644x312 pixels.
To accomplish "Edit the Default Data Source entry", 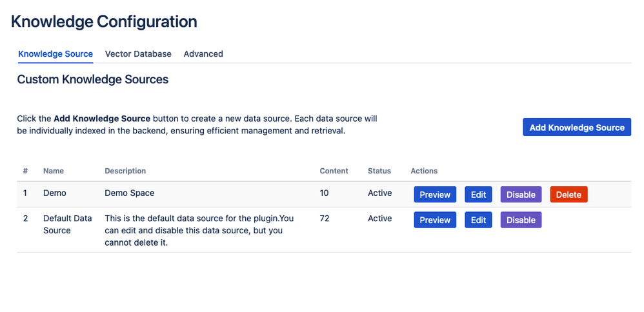I will pyautogui.click(x=478, y=220).
